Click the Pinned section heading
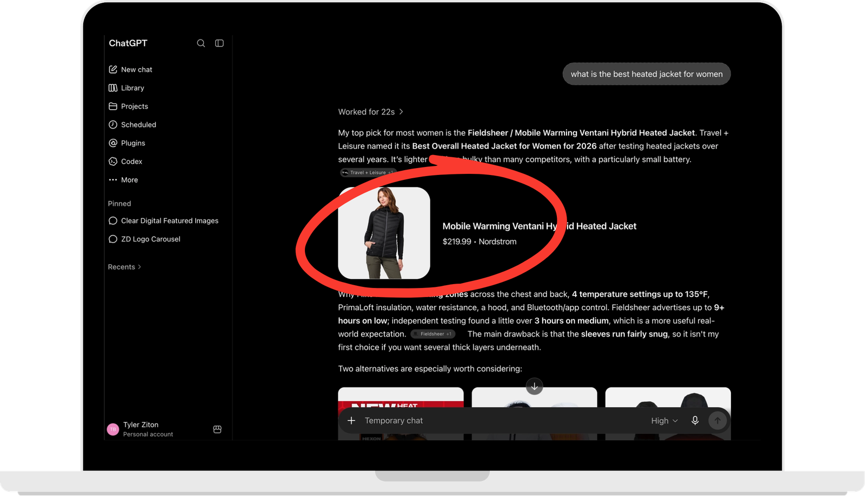Viewport: 865px width, 504px height. pyautogui.click(x=119, y=204)
